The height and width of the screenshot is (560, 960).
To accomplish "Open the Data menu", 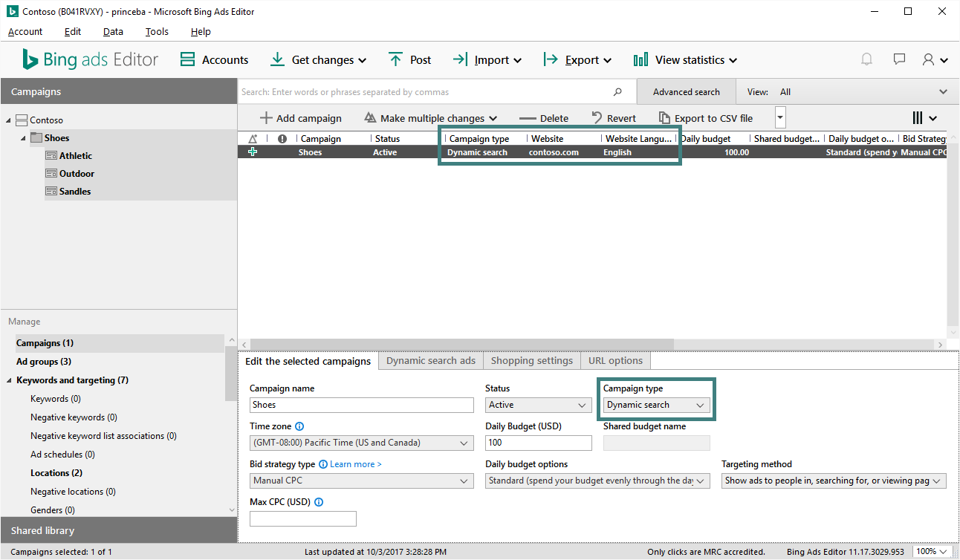I will [x=113, y=32].
